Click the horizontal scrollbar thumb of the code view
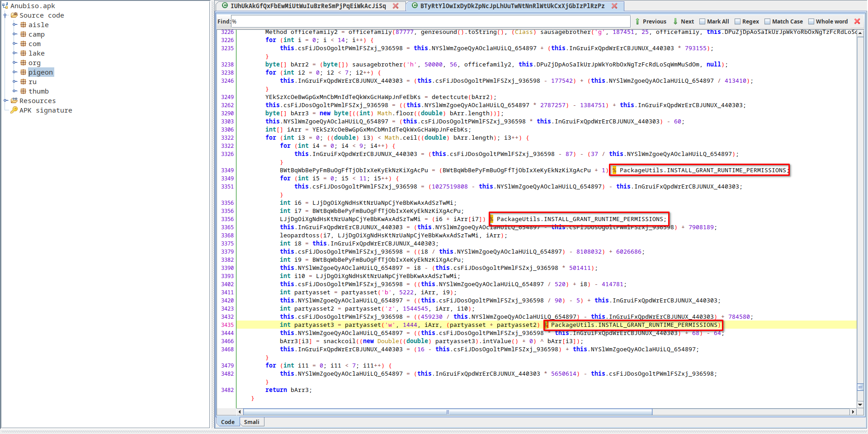Image resolution: width=868 pixels, height=434 pixels. pyautogui.click(x=448, y=412)
